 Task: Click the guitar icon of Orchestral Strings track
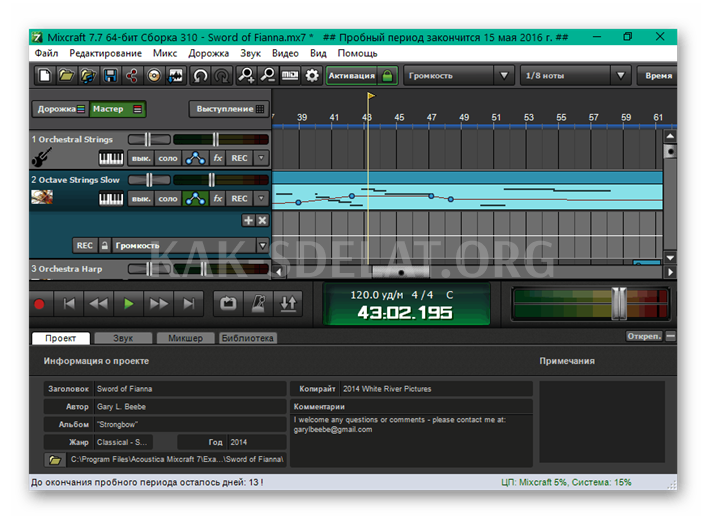click(x=42, y=158)
